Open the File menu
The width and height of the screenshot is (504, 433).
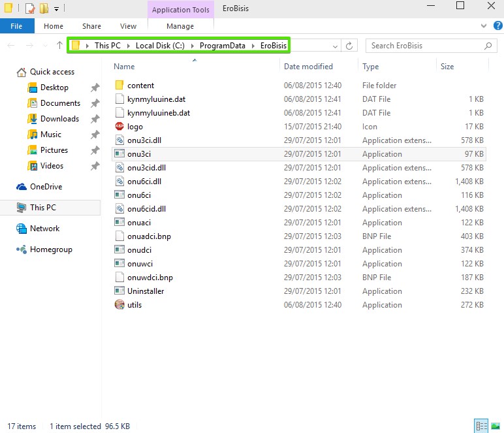tap(16, 26)
